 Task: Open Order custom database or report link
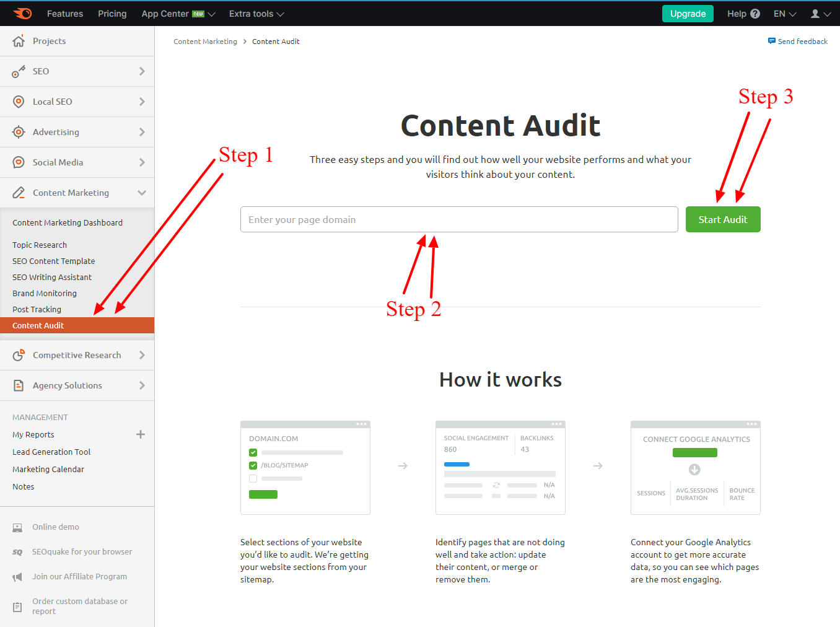pos(80,606)
